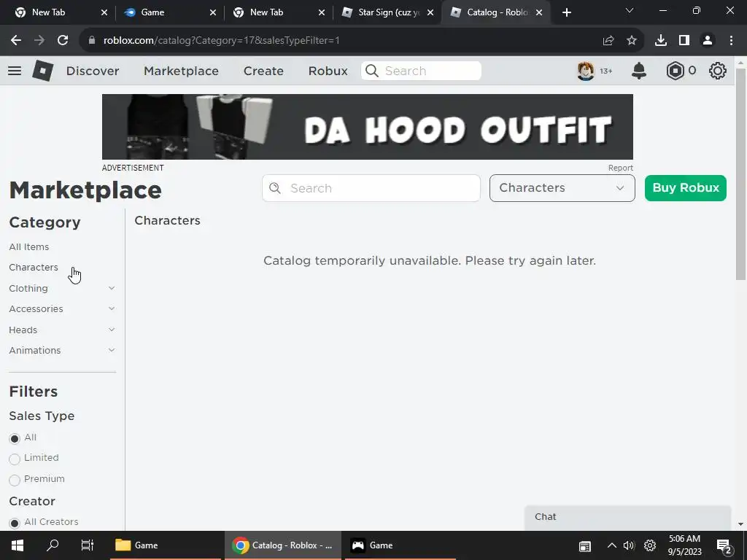Open Discover in the top navigation
This screenshot has height=560, width=747.
pyautogui.click(x=93, y=71)
